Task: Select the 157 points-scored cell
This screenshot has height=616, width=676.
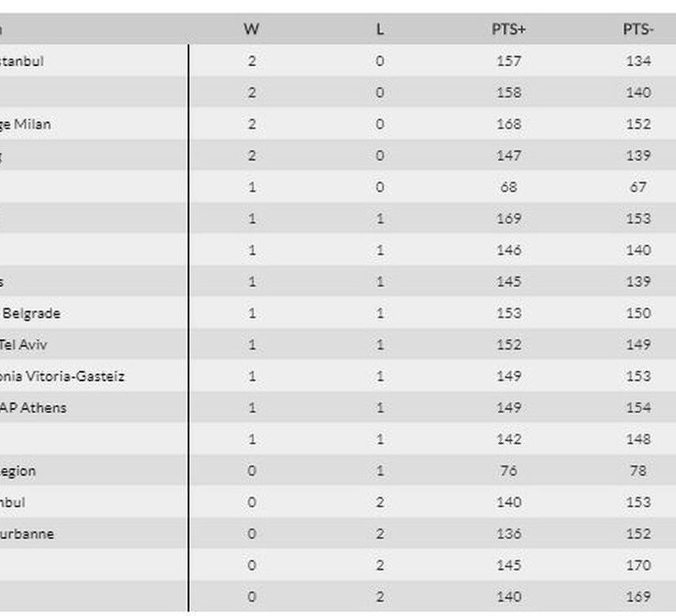Action: (x=509, y=61)
